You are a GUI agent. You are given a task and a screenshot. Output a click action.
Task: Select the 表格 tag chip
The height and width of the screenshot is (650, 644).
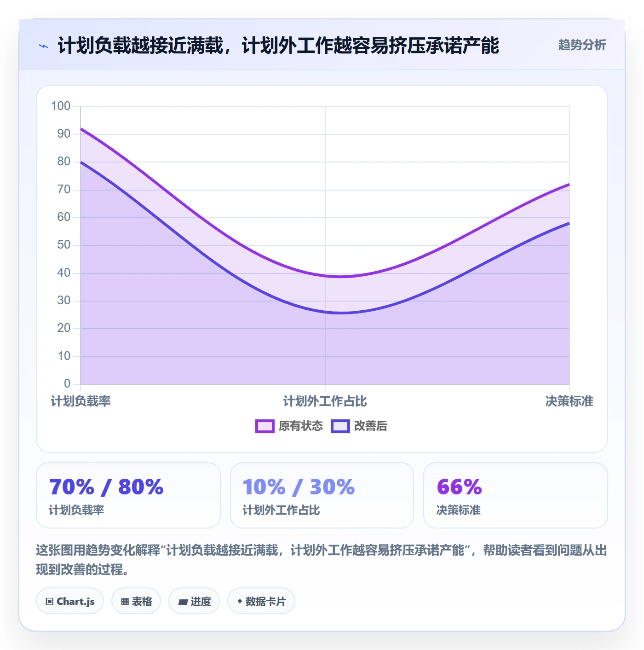point(136,601)
